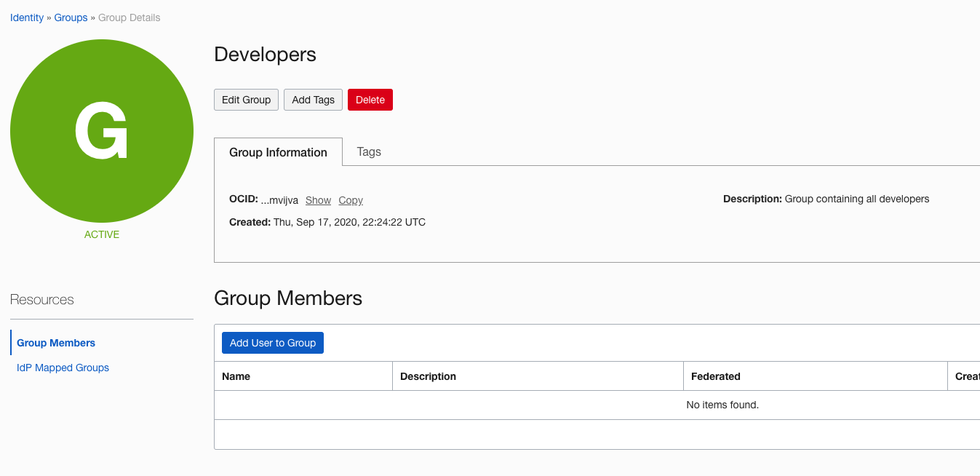Image resolution: width=980 pixels, height=476 pixels.
Task: Click the Group Details breadcrumb text
Action: [x=130, y=17]
